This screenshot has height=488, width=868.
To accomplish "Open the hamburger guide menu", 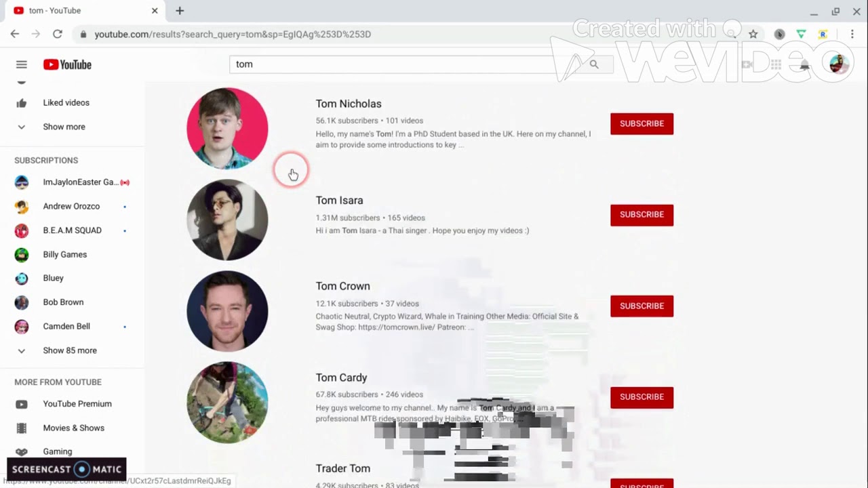I will pos(22,64).
